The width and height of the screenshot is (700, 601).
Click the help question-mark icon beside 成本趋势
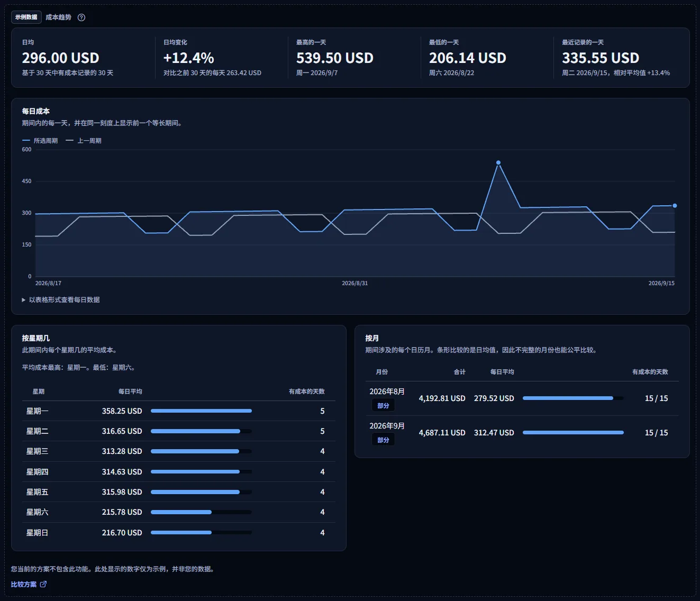pos(81,17)
